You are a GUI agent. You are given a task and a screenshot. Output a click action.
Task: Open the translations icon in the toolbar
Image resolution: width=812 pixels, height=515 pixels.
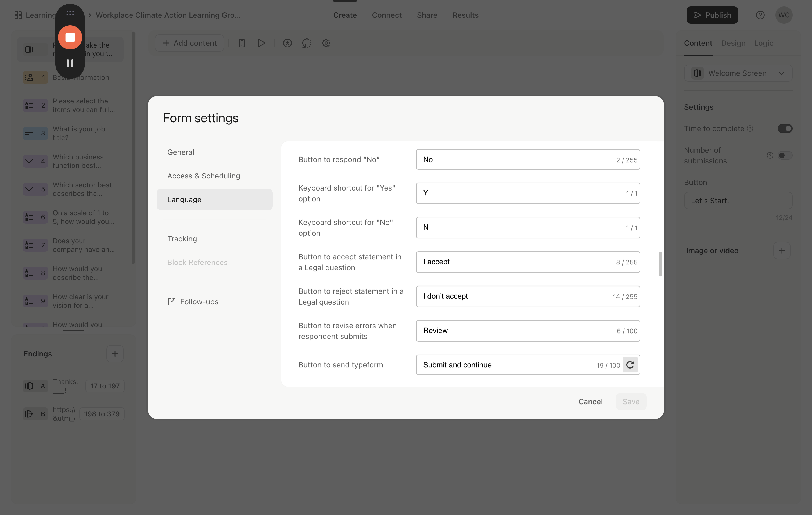pyautogui.click(x=307, y=43)
